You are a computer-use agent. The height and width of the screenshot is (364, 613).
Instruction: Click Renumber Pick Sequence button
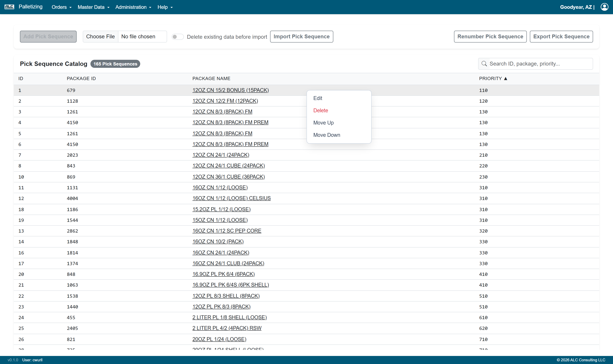(x=490, y=37)
